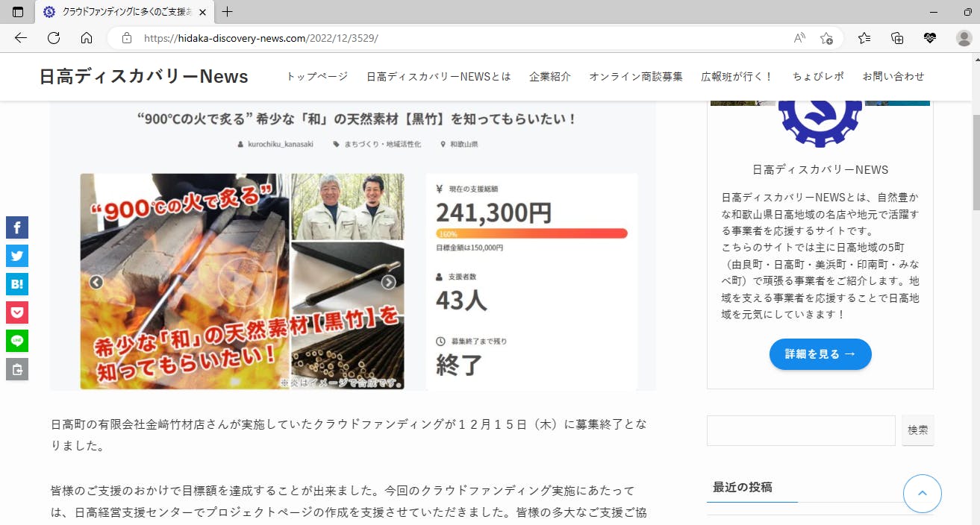Screen dimensions: 980x525
Task: Bookmark the page with the Hatena B! icon
Action: [x=17, y=284]
